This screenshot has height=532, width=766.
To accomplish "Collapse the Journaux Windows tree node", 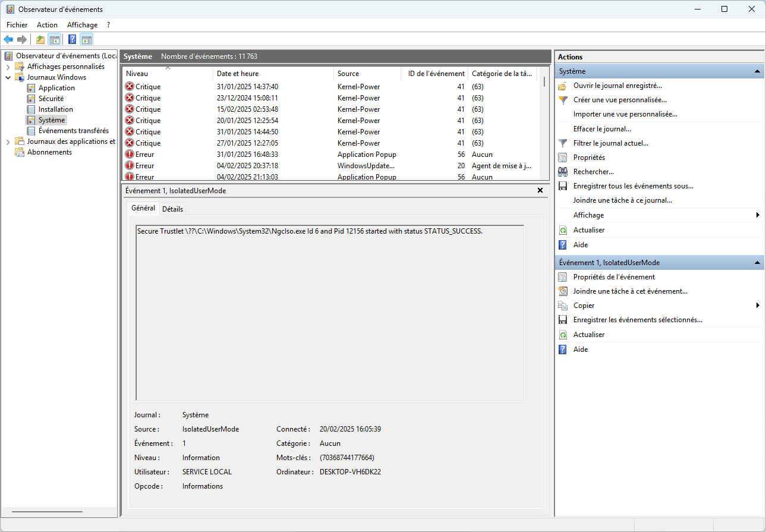I will 8,77.
